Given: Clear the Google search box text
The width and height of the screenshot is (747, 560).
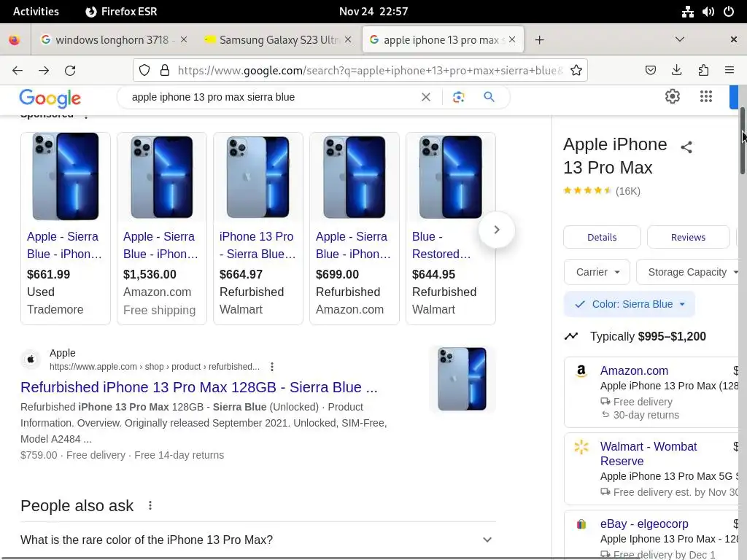Looking at the screenshot, I should pyautogui.click(x=426, y=97).
